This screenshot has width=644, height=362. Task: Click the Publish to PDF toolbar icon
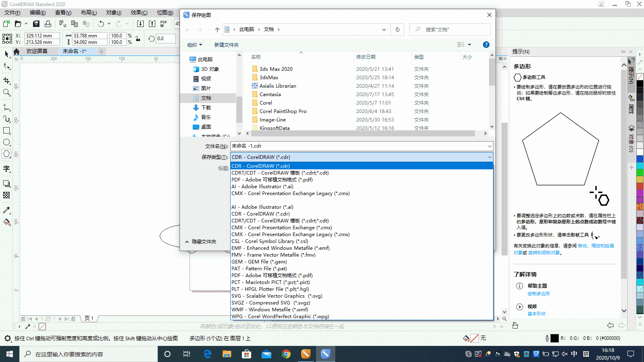click(163, 23)
